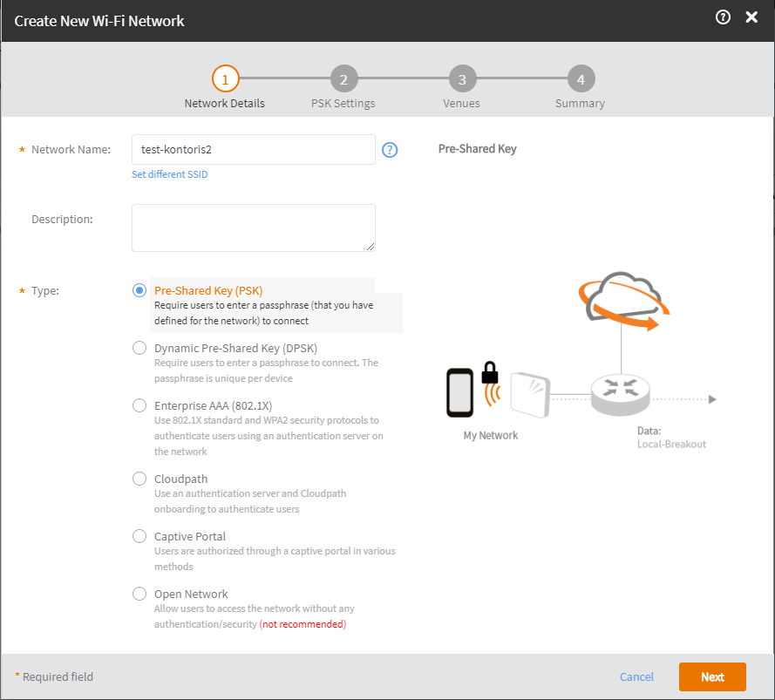The height and width of the screenshot is (700, 775).
Task: Choose Captive Portal network type
Action: pyautogui.click(x=139, y=536)
